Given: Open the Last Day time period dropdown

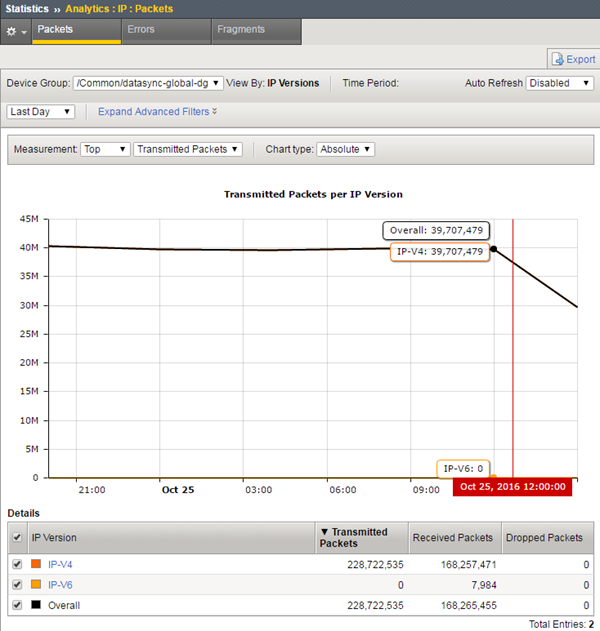Looking at the screenshot, I should coord(41,111).
